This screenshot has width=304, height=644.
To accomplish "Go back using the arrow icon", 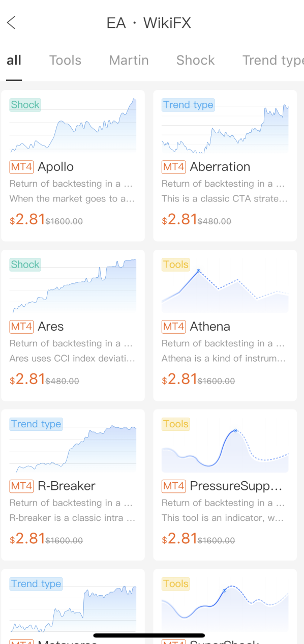I will point(11,23).
